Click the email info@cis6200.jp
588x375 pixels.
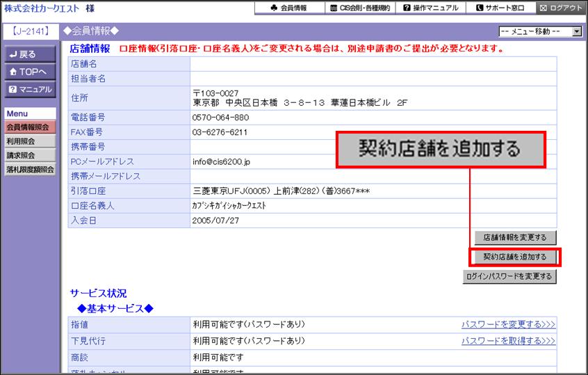(221, 162)
